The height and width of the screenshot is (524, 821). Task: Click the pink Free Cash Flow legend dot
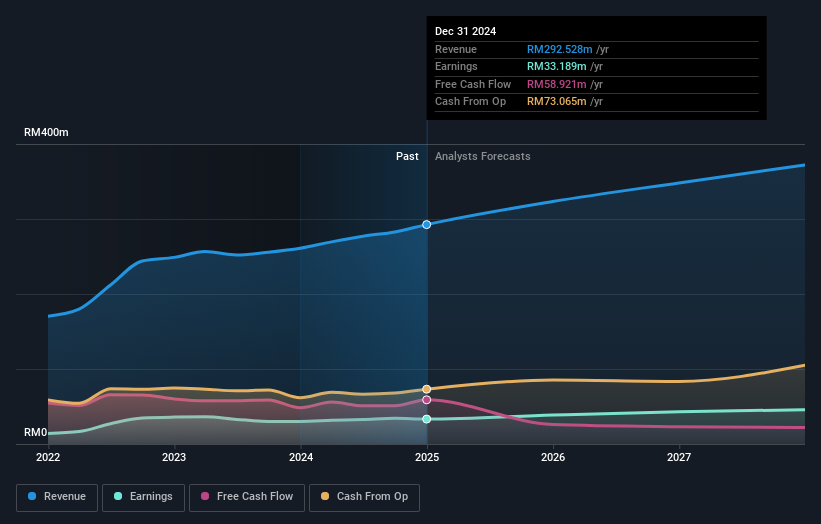(205, 496)
